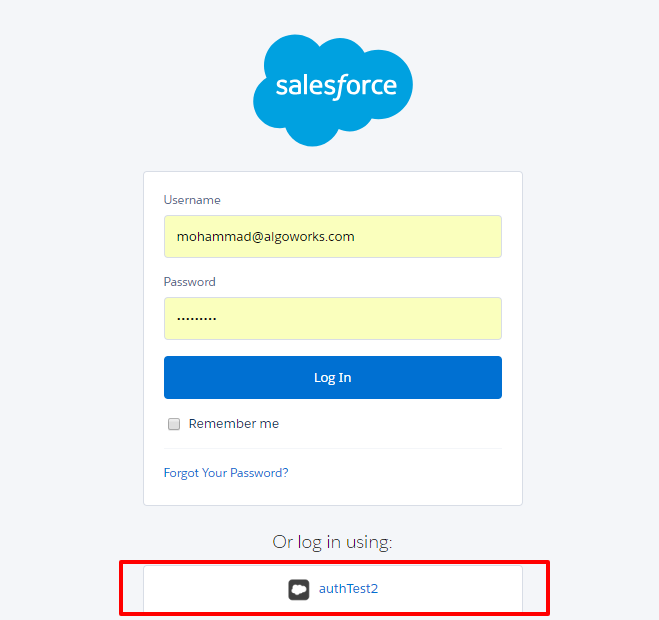659x620 pixels.
Task: Click empty space right of authTest2 text
Action: (x=450, y=589)
